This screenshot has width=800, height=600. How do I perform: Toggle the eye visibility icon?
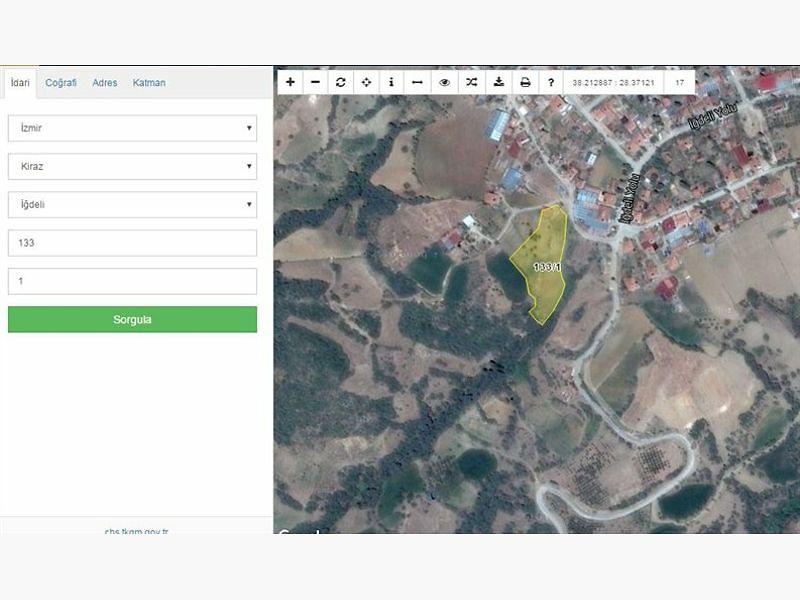click(444, 82)
